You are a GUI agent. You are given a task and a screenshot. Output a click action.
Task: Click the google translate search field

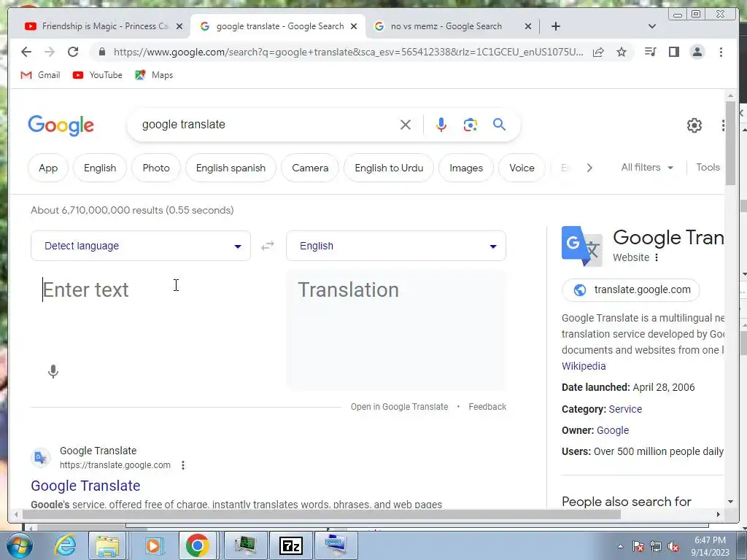[267, 125]
